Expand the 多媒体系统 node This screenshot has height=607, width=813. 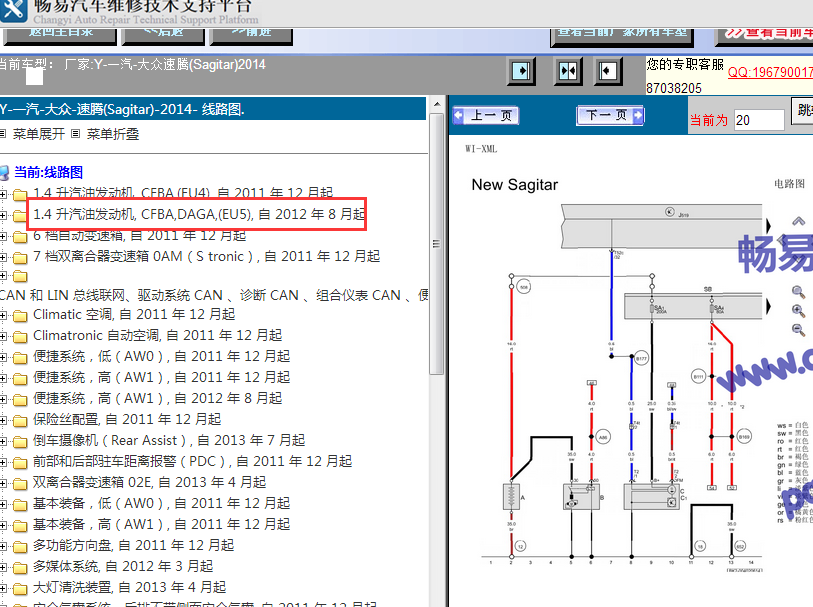click(x=3, y=568)
